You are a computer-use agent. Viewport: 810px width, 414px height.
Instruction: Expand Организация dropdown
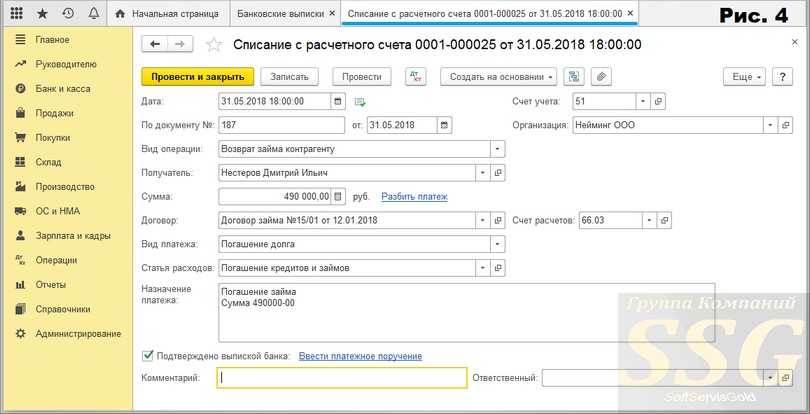coord(771,125)
